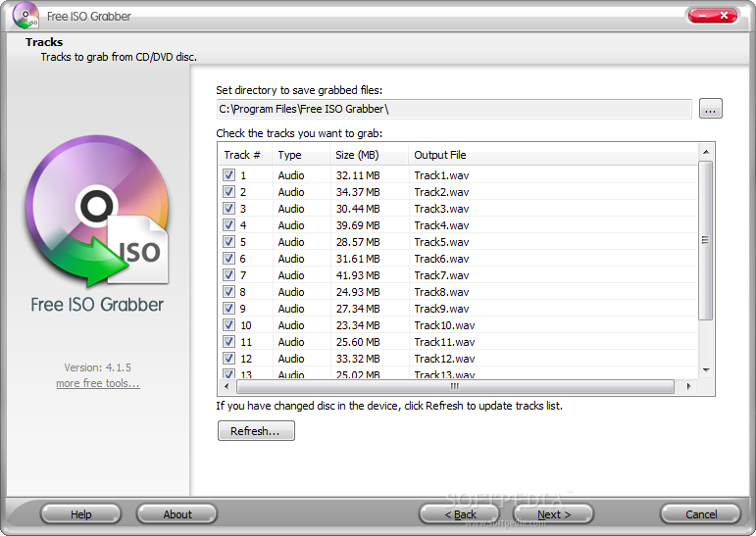Select the Track10.wav output file
This screenshot has height=536, width=756.
444,325
